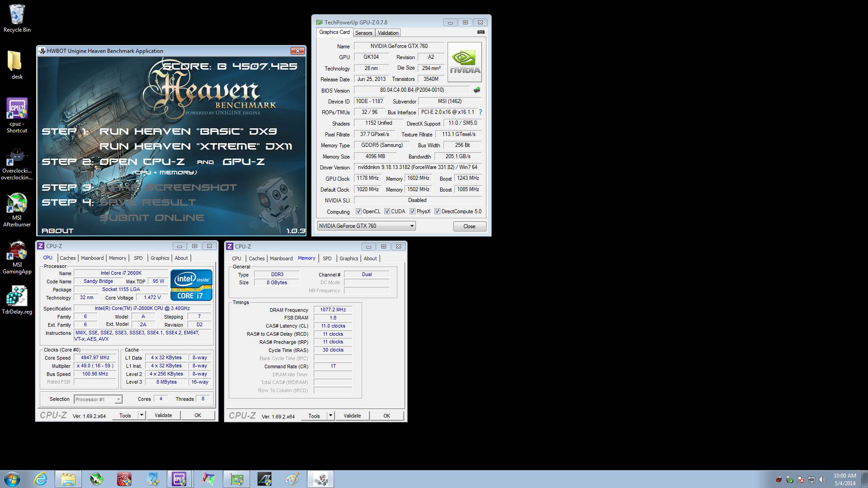Image resolution: width=868 pixels, height=488 pixels.
Task: Open Action Center flag tray icon
Action: [801, 479]
